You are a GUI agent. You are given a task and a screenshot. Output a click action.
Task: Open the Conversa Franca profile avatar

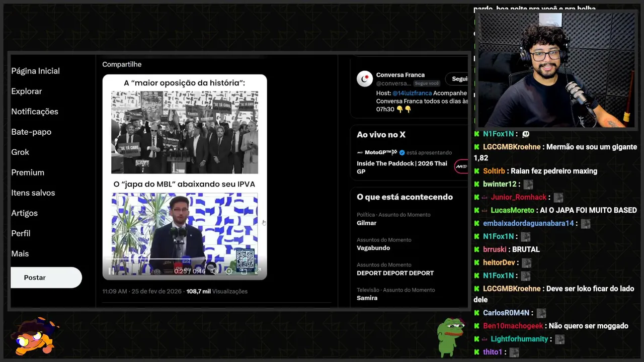point(365,79)
